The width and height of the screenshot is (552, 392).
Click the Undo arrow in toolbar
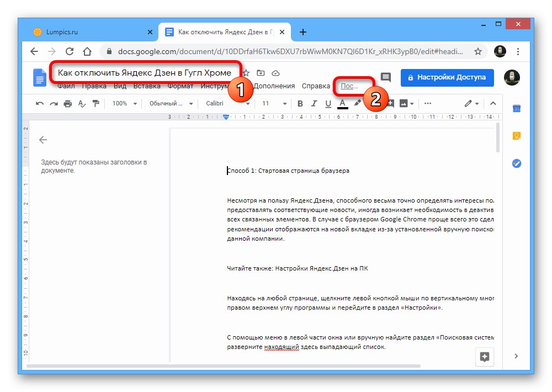coord(39,104)
